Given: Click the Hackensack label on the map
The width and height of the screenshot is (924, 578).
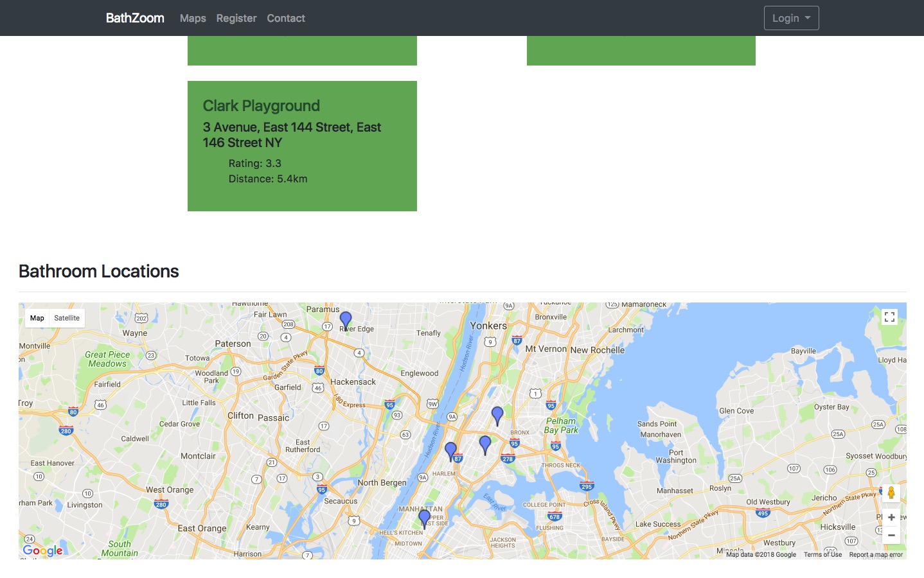Looking at the screenshot, I should 353,381.
